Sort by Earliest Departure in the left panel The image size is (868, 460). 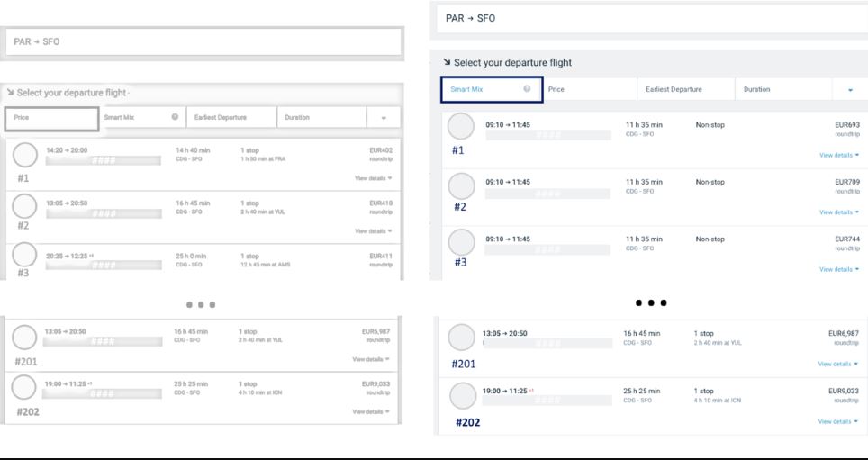point(231,117)
